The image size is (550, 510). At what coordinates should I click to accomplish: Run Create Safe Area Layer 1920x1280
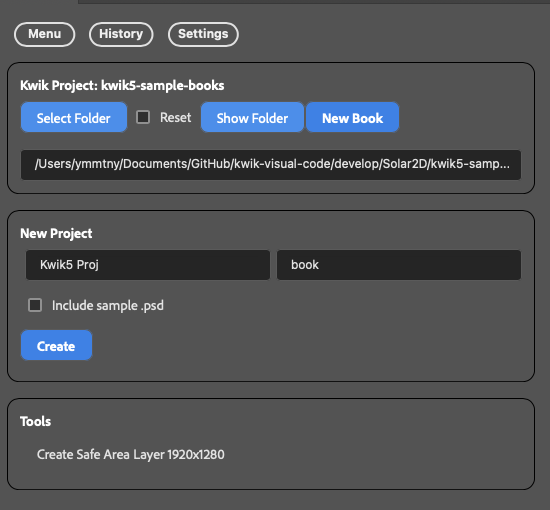pyautogui.click(x=130, y=455)
